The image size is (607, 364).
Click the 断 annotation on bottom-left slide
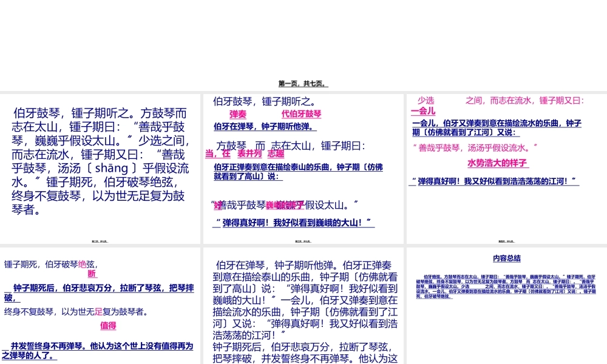(x=92, y=274)
